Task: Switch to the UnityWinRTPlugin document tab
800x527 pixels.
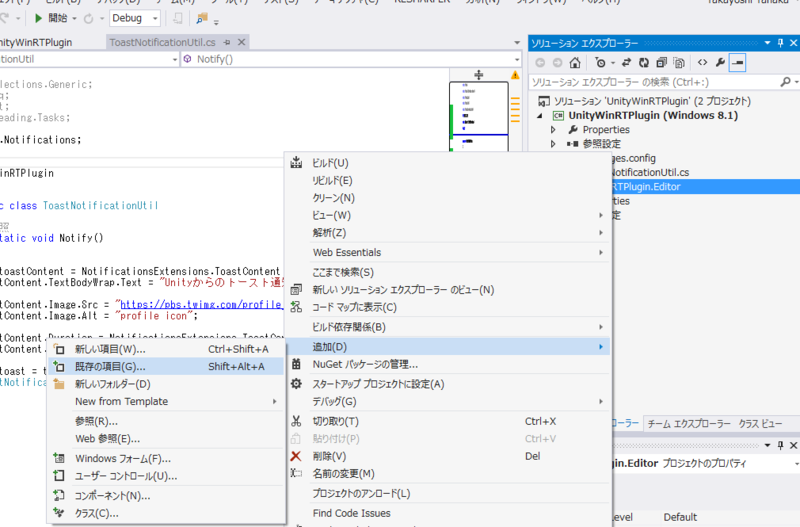Action: point(36,42)
